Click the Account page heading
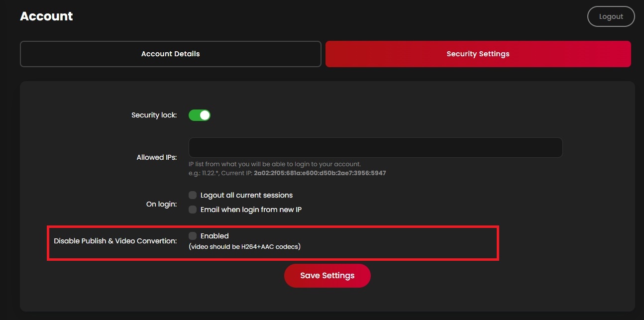Image resolution: width=644 pixels, height=320 pixels. point(46,16)
